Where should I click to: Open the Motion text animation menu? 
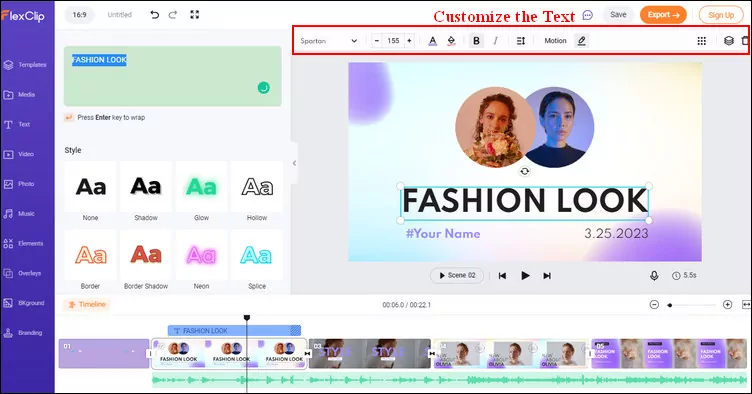tap(555, 41)
